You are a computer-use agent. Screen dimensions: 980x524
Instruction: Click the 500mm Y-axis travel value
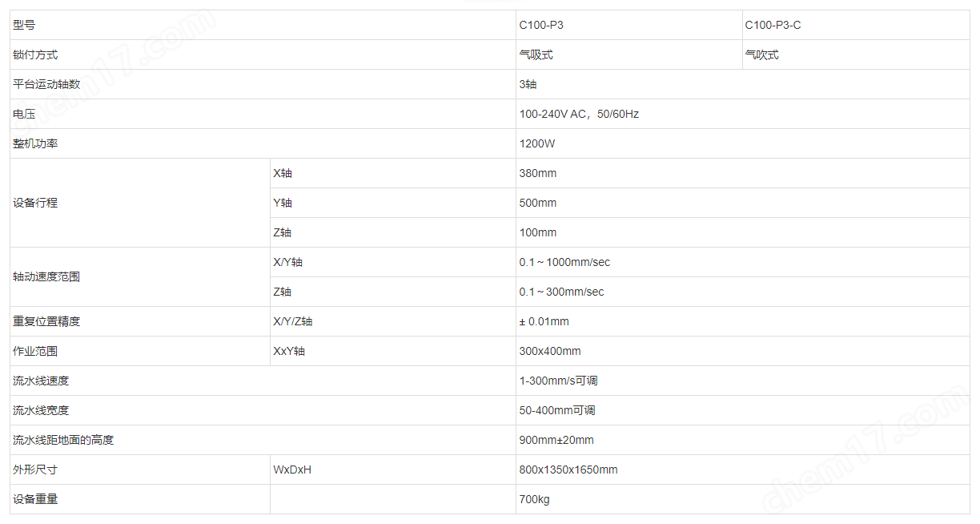tap(538, 204)
